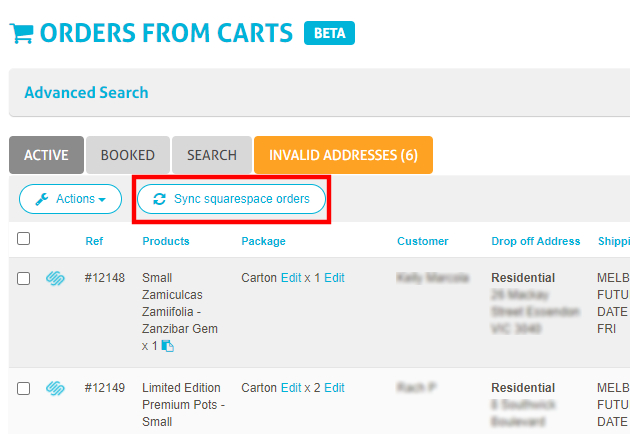Image resolution: width=630 pixels, height=434 pixels.
Task: Click the wrench icon in the Actions button
Action: (42, 199)
